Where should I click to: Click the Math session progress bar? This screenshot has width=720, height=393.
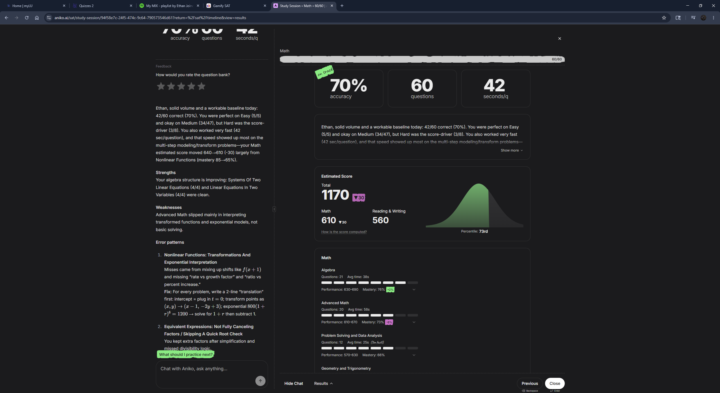(x=422, y=59)
